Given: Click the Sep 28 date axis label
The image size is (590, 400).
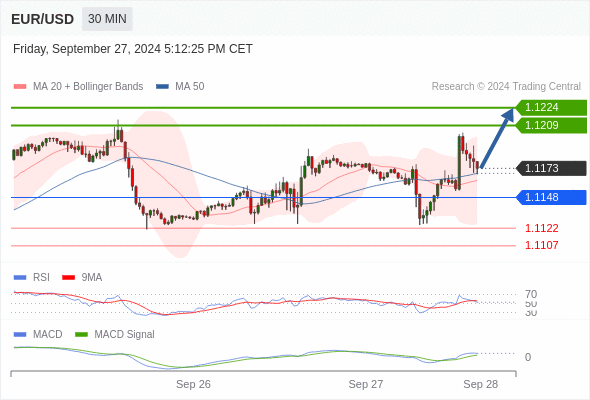Looking at the screenshot, I should (481, 384).
